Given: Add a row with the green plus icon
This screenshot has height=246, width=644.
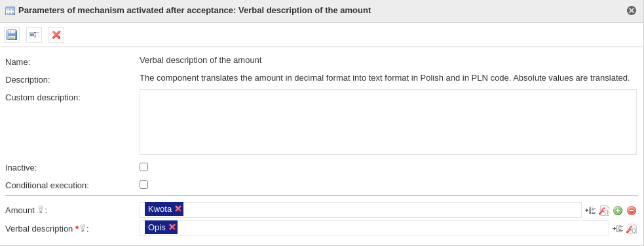Looking at the screenshot, I should click(618, 211).
